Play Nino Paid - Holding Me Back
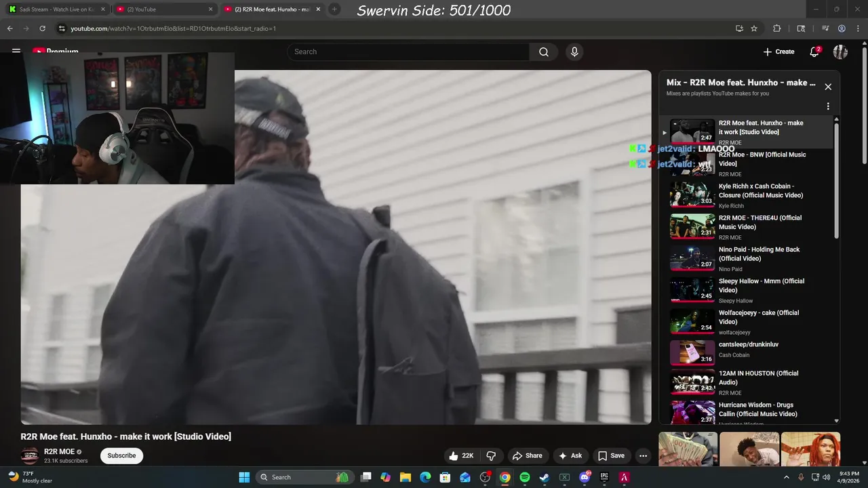 pos(747,258)
